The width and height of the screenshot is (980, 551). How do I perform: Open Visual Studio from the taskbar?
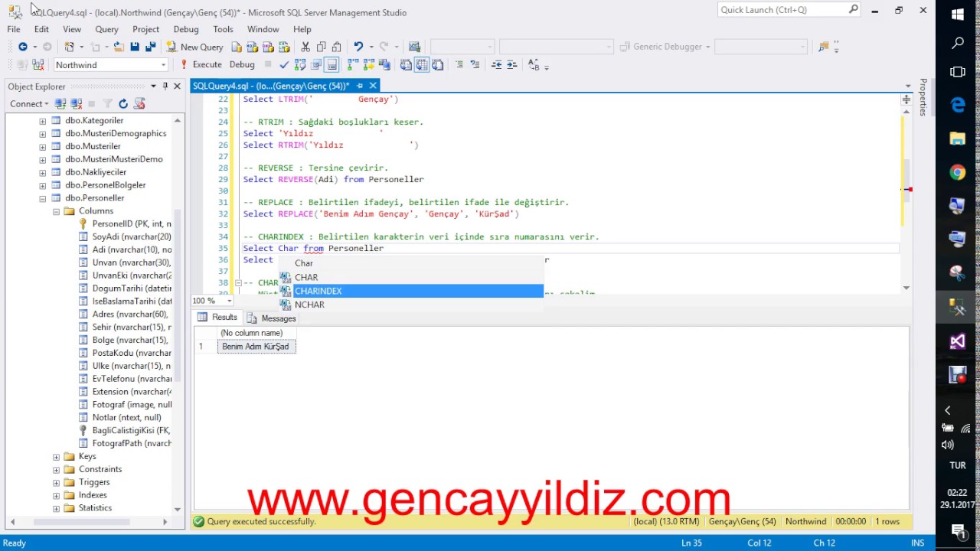(x=958, y=341)
